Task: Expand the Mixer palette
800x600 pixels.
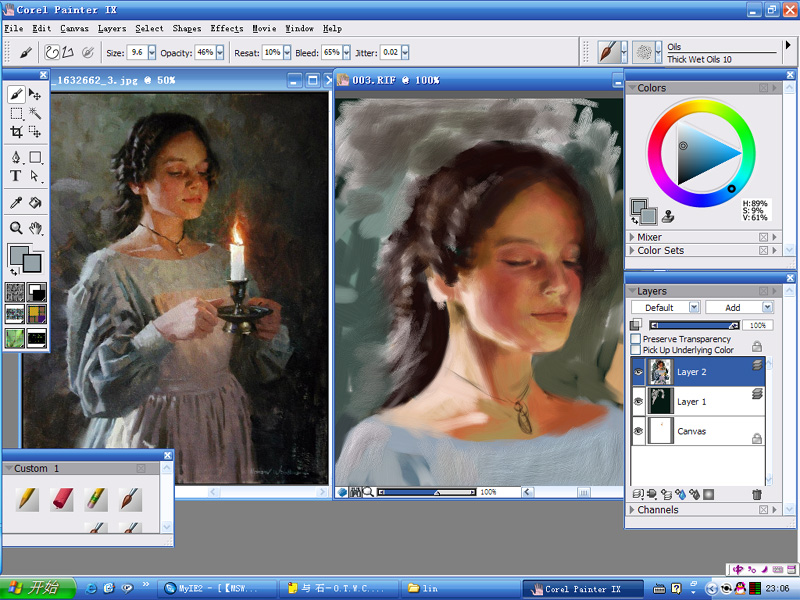Action: click(632, 237)
